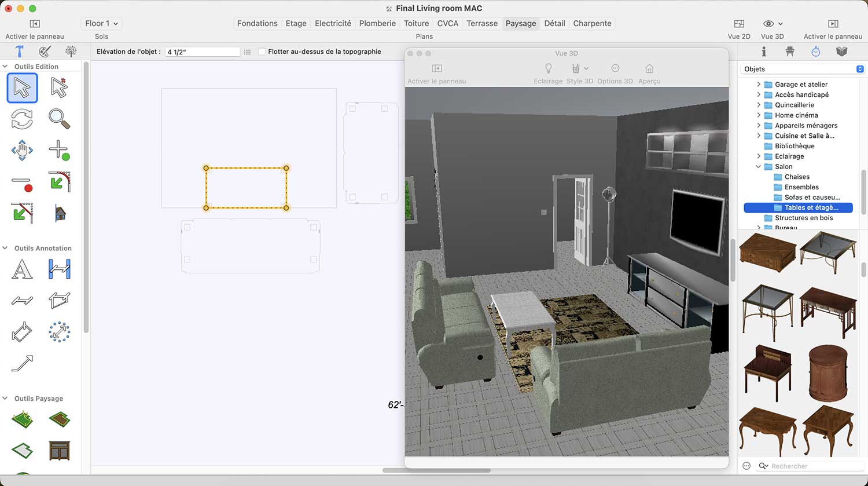
Task: Pick the dotted circle diameter tool
Action: (x=59, y=332)
